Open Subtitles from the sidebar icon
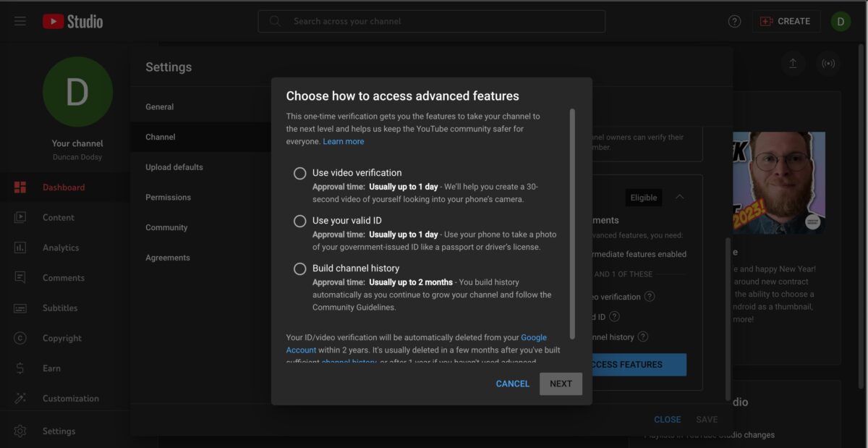This screenshot has width=868, height=448. point(20,308)
